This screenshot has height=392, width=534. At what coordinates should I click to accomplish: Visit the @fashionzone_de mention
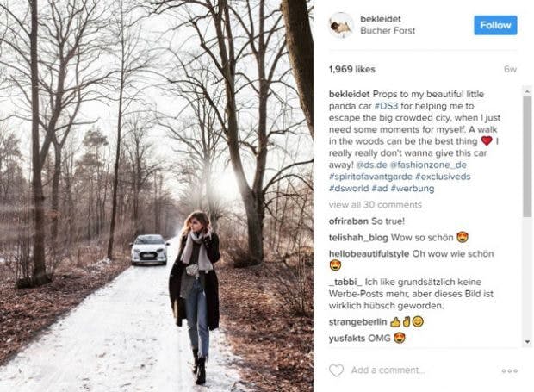click(428, 165)
